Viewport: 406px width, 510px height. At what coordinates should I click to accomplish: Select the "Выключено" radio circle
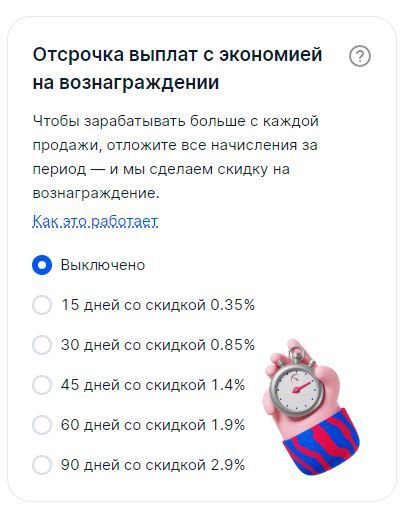pyautogui.click(x=42, y=265)
